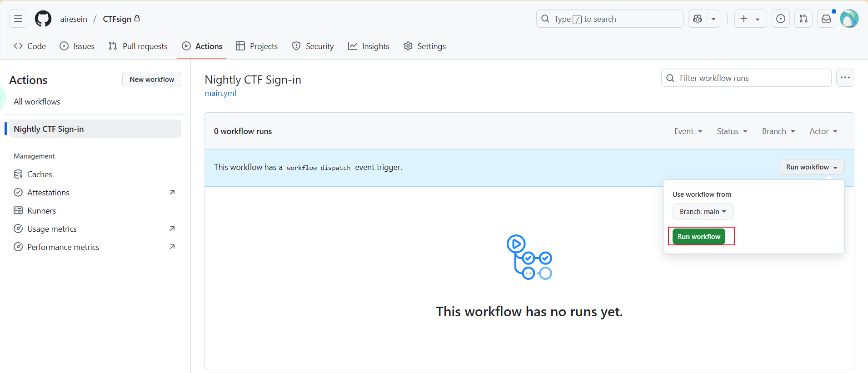Image resolution: width=868 pixels, height=373 pixels.
Task: Switch to the Insights tab
Action: click(x=369, y=46)
